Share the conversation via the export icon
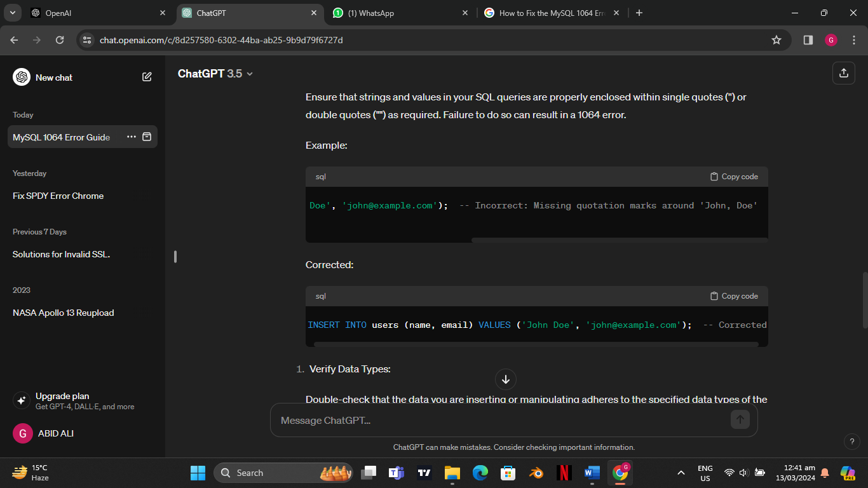 [843, 72]
